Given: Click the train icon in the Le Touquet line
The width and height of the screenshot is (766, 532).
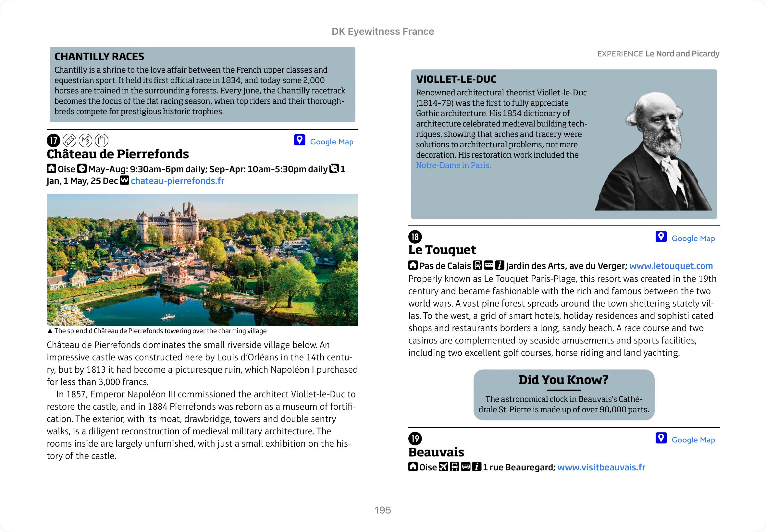Looking at the screenshot, I should point(477,265).
